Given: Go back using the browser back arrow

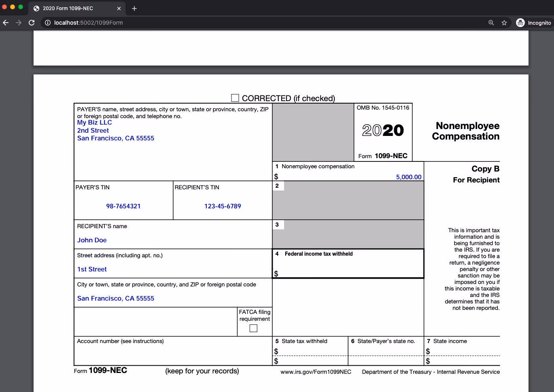Looking at the screenshot, I should click(x=6, y=23).
